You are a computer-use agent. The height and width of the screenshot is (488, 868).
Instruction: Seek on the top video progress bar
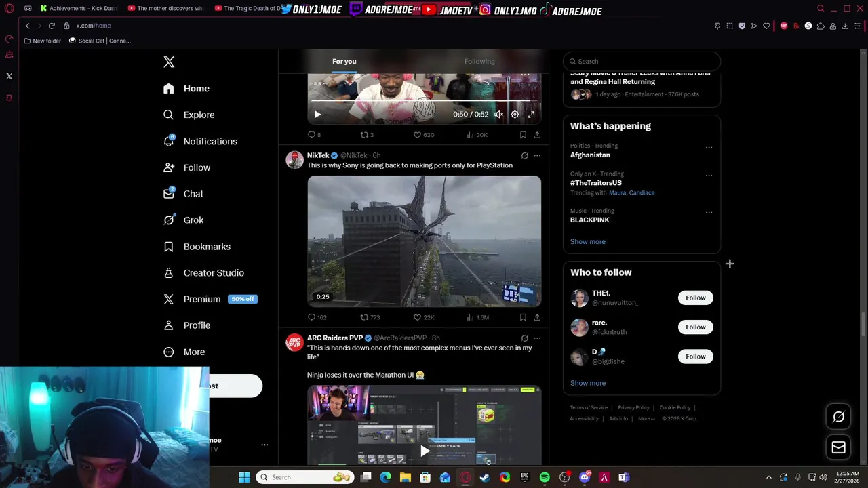tap(424, 102)
